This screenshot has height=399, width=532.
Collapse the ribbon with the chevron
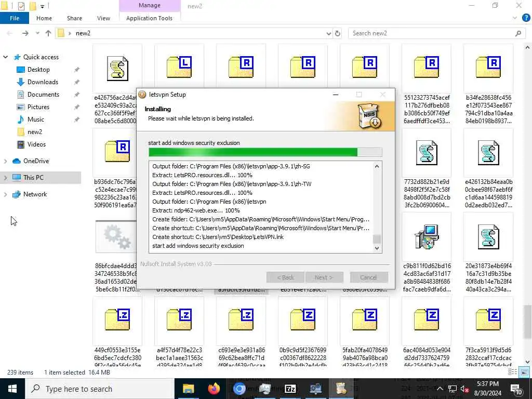click(515, 18)
